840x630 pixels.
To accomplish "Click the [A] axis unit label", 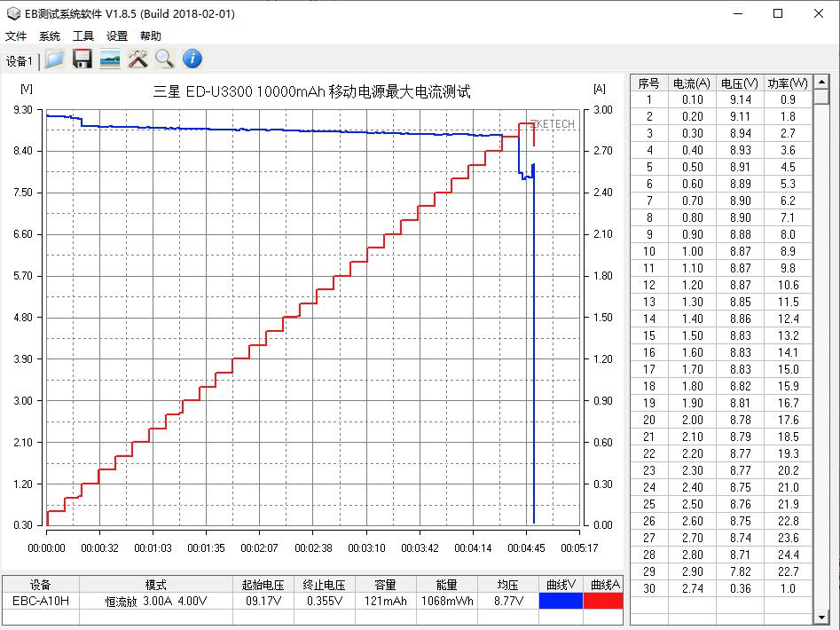I will [x=600, y=89].
